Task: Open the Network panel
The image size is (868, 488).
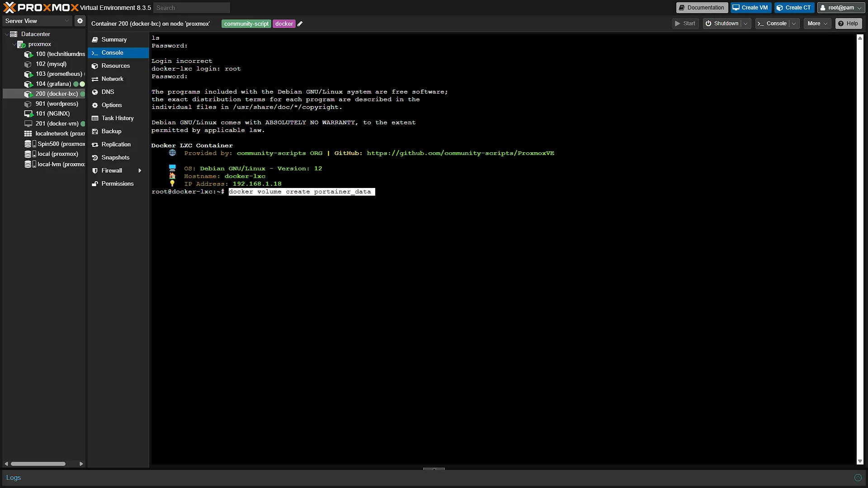Action: pos(118,79)
